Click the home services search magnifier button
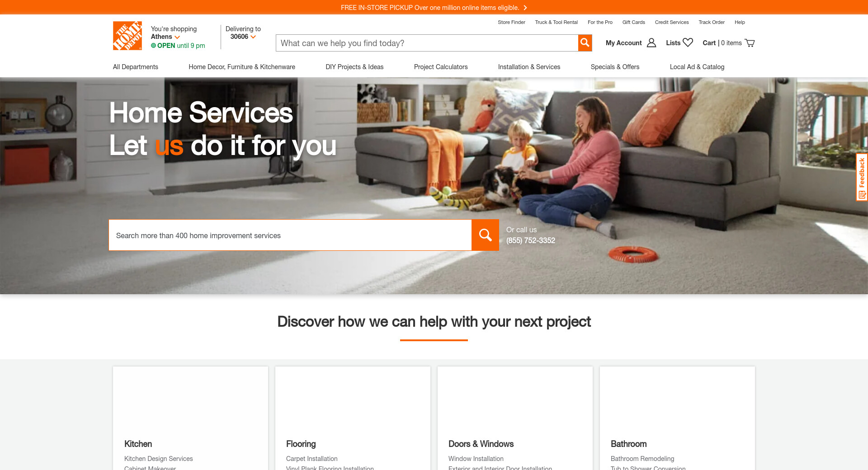 click(x=485, y=235)
